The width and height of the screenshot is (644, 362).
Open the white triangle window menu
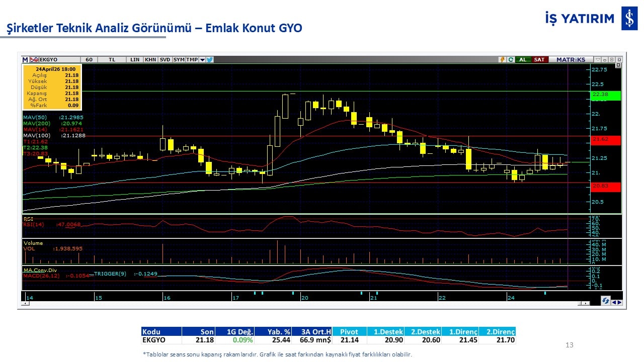[x=598, y=59]
